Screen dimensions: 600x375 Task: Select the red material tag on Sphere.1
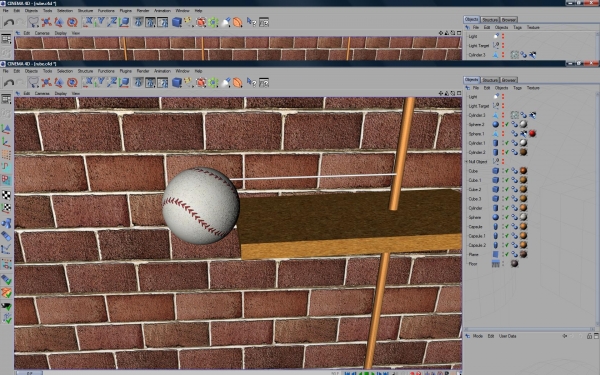pos(532,134)
